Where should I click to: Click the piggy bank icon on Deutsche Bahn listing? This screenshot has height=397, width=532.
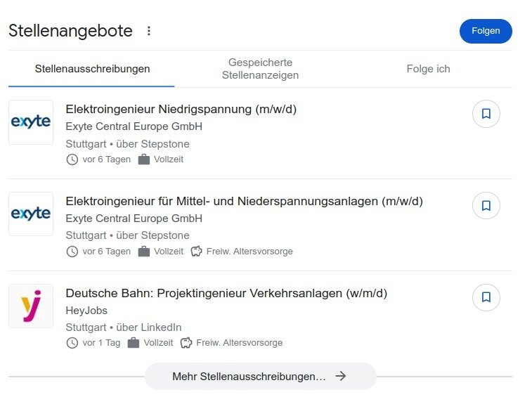click(186, 343)
